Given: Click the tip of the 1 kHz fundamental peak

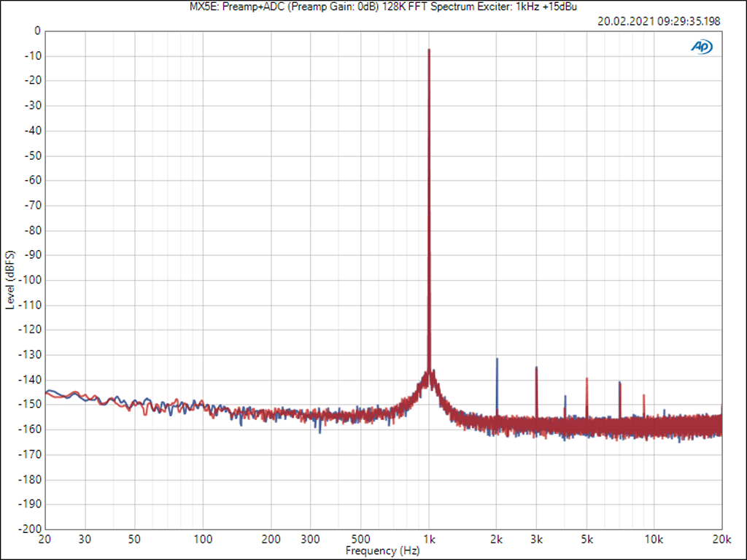Looking at the screenshot, I should (429, 50).
